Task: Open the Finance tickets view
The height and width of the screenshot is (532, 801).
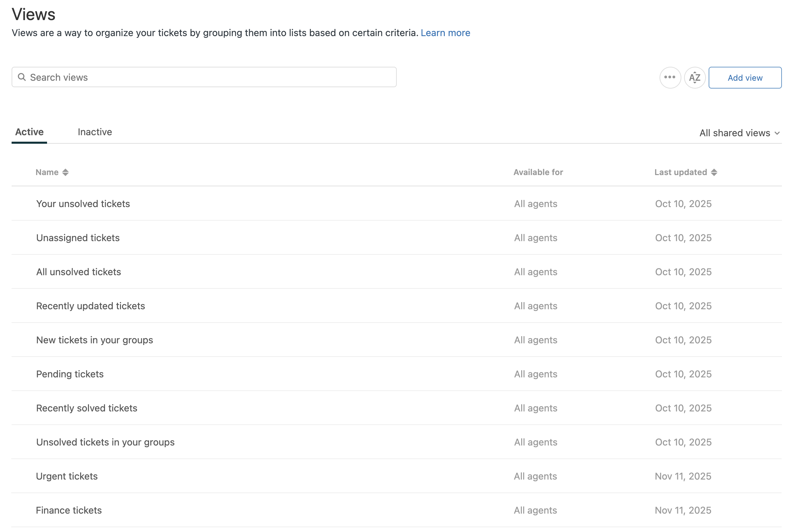Action: click(x=69, y=510)
